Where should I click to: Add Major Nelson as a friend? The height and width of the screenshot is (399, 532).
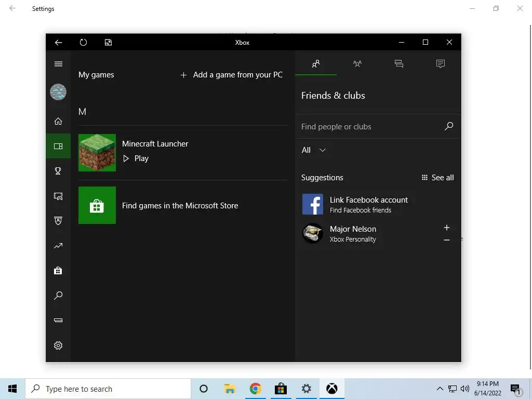(x=447, y=228)
